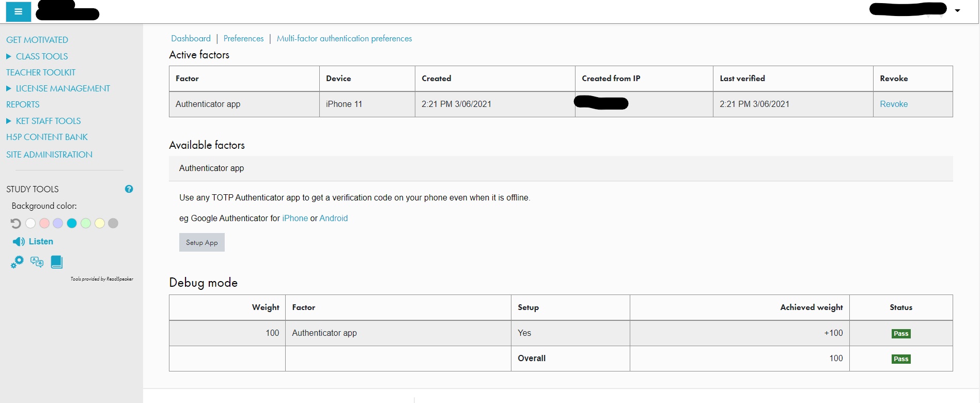The height and width of the screenshot is (403, 980).
Task: Click the Listen speaker icon
Action: (19, 242)
